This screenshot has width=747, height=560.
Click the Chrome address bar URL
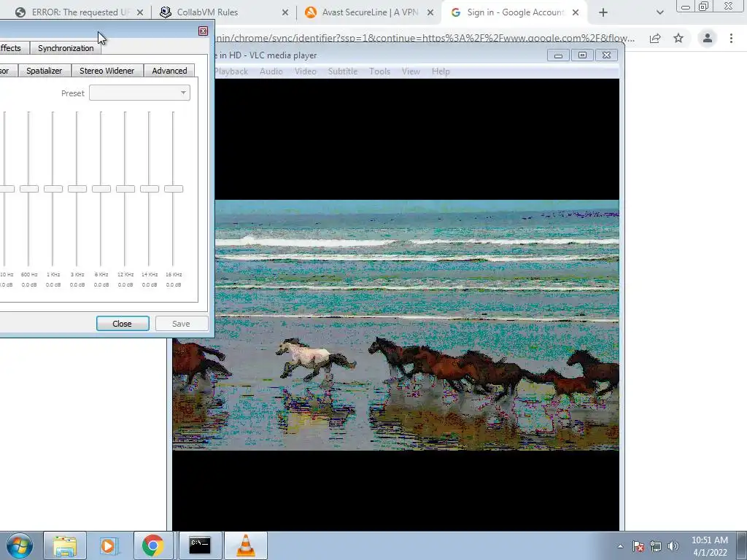(x=424, y=38)
